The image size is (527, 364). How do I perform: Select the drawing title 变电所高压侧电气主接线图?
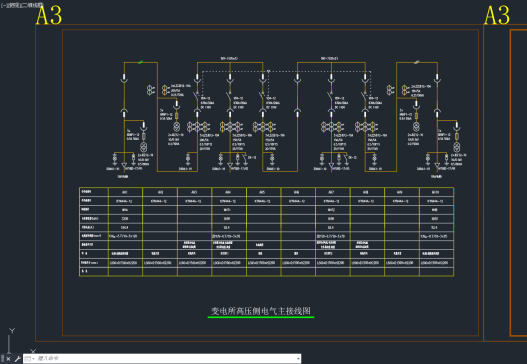coord(260,311)
